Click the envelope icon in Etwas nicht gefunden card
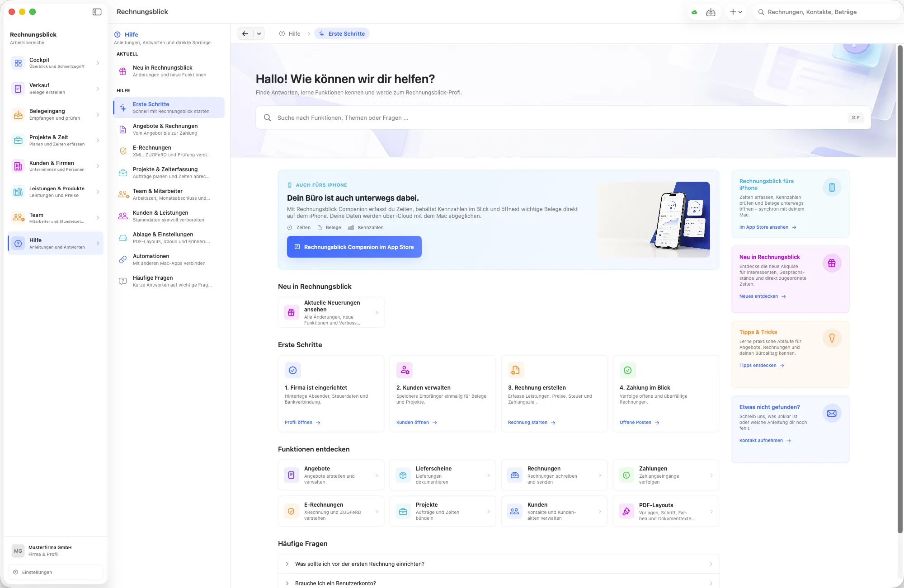Screen dimensions: 904x588 pyautogui.click(x=832, y=413)
